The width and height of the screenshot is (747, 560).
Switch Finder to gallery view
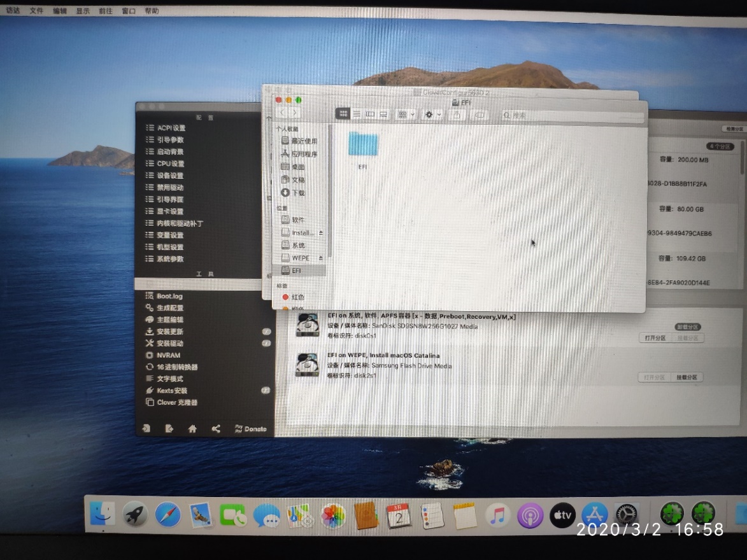tap(383, 114)
